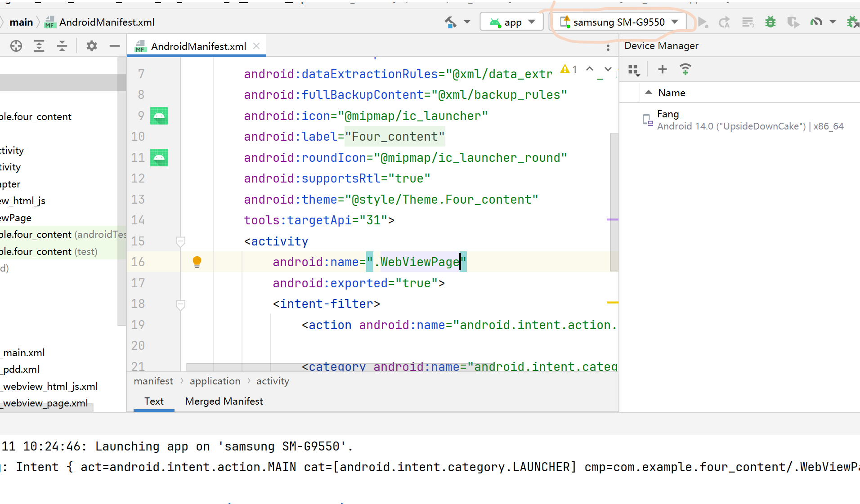Click the Expand All icon in project panel

coord(39,46)
